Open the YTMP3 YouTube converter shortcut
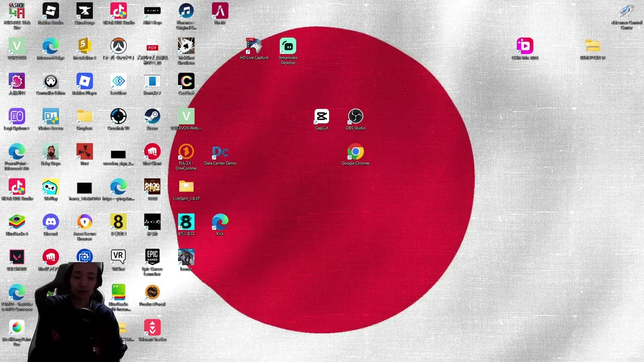644x362 pixels. pyautogui.click(x=17, y=293)
